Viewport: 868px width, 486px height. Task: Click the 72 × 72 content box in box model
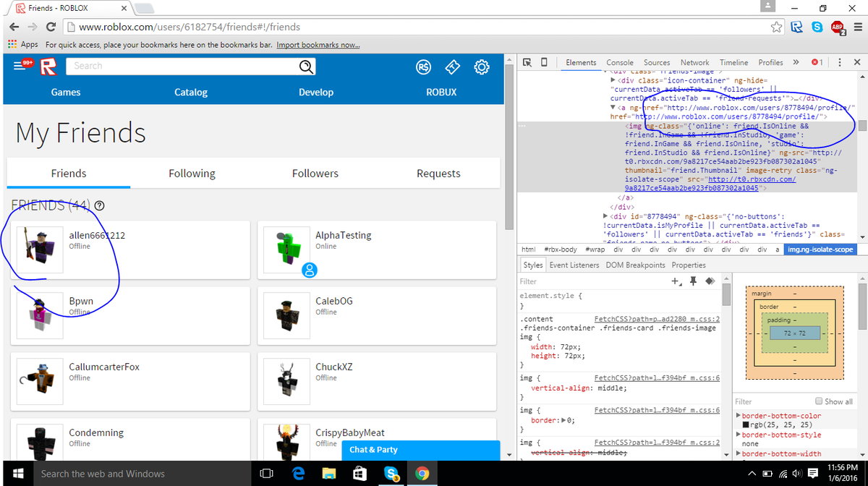(x=794, y=333)
